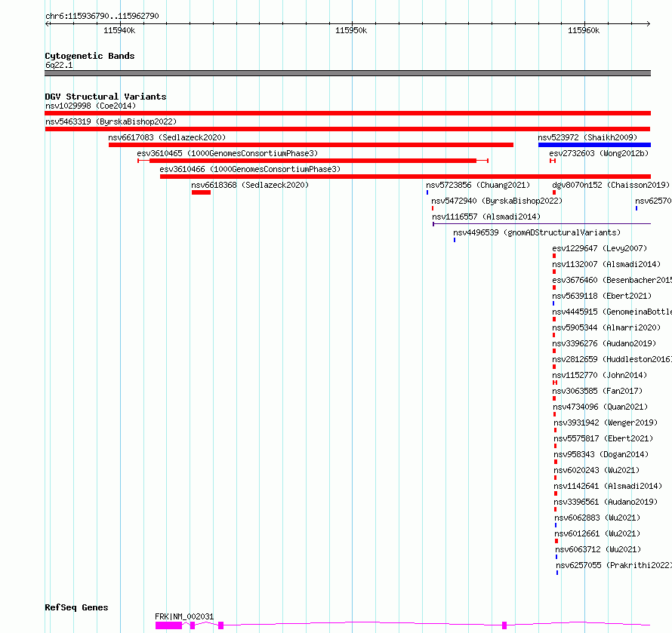Select nsv5472940 (ByrskaBishop2022) label
The width and height of the screenshot is (672, 633).
click(497, 201)
